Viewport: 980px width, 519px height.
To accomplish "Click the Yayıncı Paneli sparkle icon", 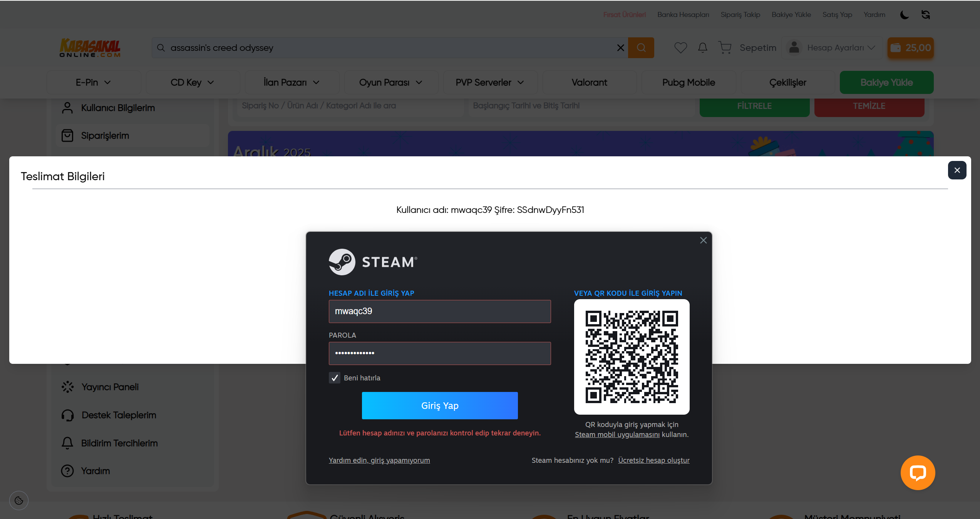I will (x=67, y=387).
